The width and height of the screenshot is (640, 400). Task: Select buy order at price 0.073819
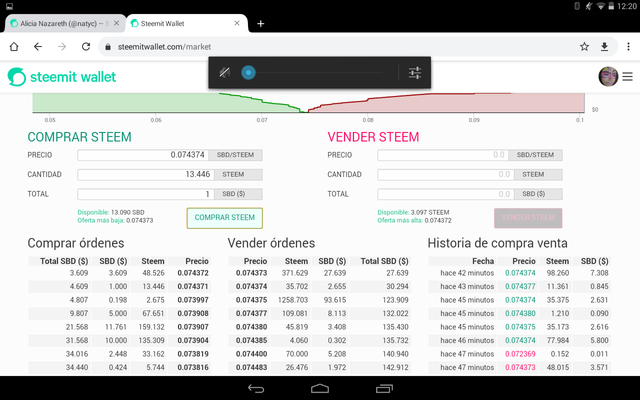click(x=120, y=354)
